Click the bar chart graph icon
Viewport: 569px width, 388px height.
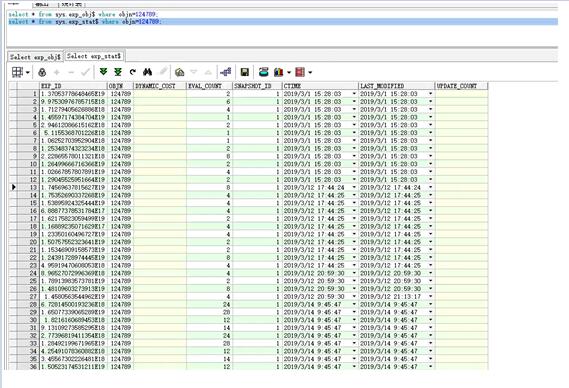click(279, 72)
